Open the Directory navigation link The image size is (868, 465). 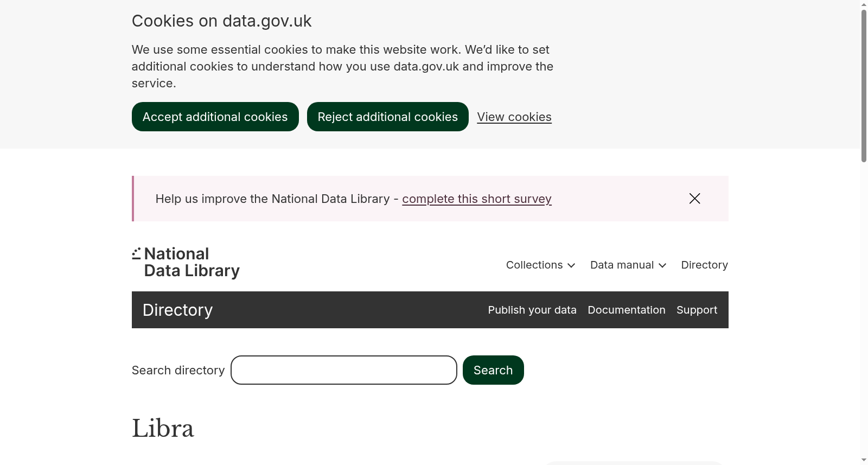[x=705, y=265]
